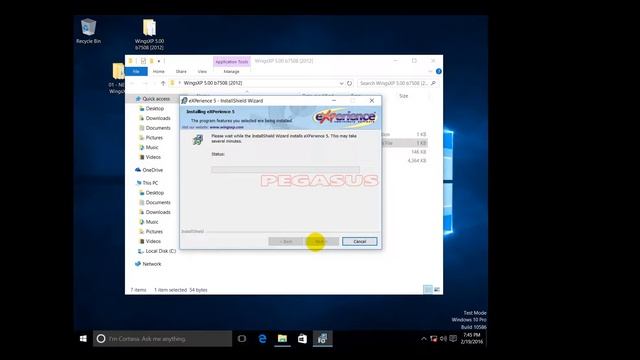Open the Quick Access Toolbar customize dropdown
The height and width of the screenshot is (360, 640).
pyautogui.click(x=159, y=61)
